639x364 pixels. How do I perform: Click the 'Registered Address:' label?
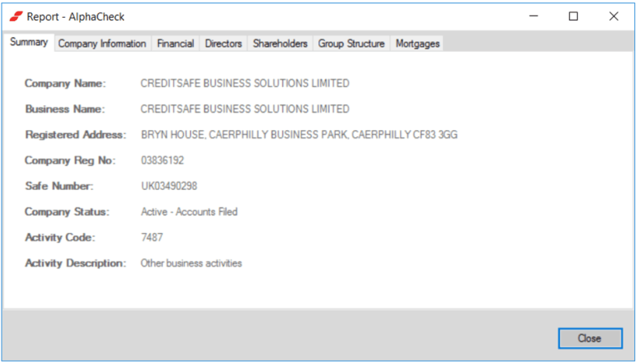tap(76, 135)
